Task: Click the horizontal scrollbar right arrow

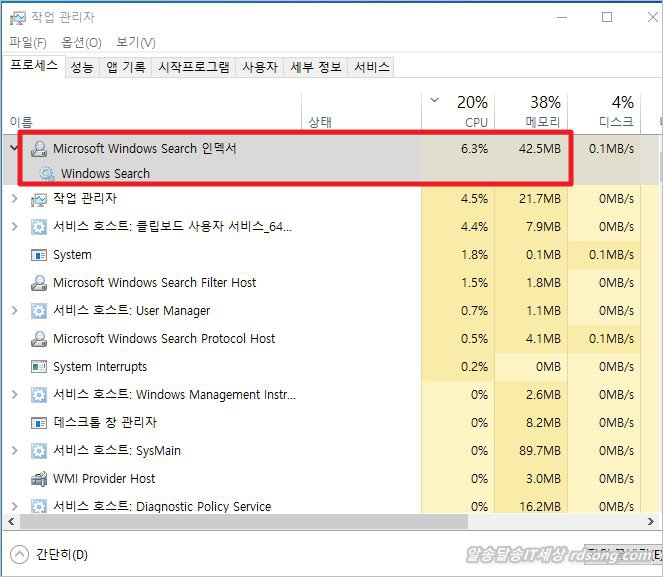Action: pos(651,522)
